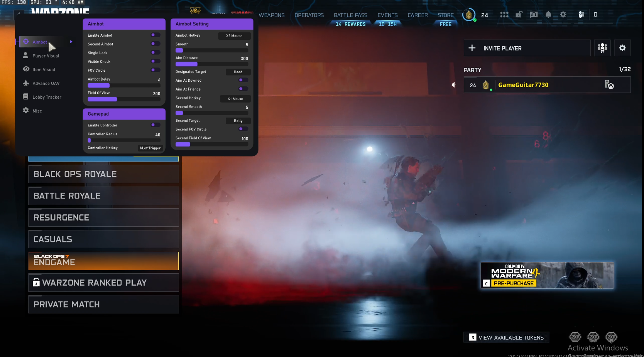Screen dimensions: 644x357
Task: Click VIEW AVAILABLE TOKENS button
Action: tap(506, 337)
